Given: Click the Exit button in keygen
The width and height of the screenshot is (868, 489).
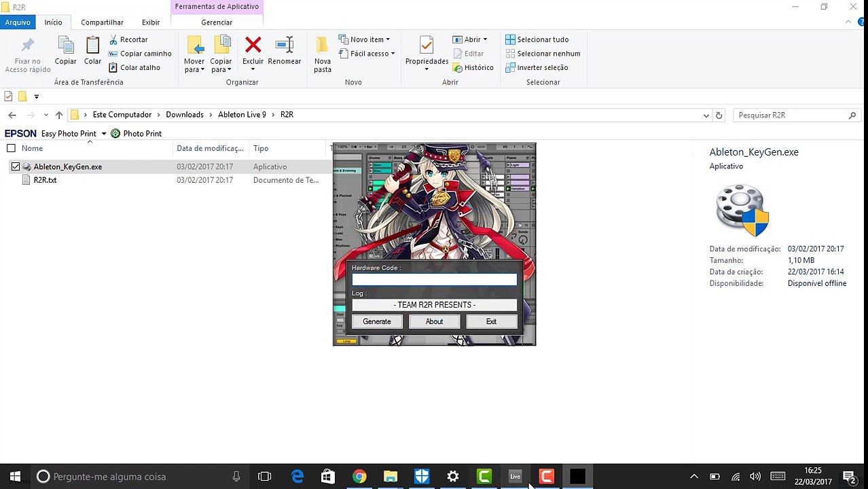Looking at the screenshot, I should coord(491,322).
